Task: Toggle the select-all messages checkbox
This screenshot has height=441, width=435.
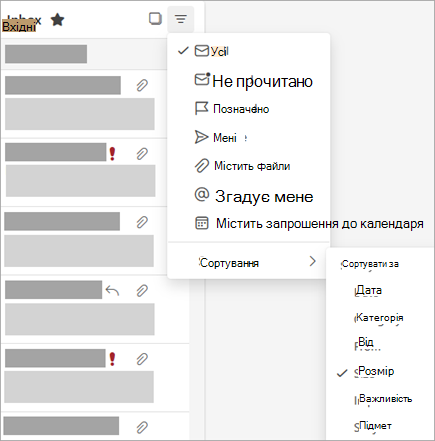Action: point(155,19)
